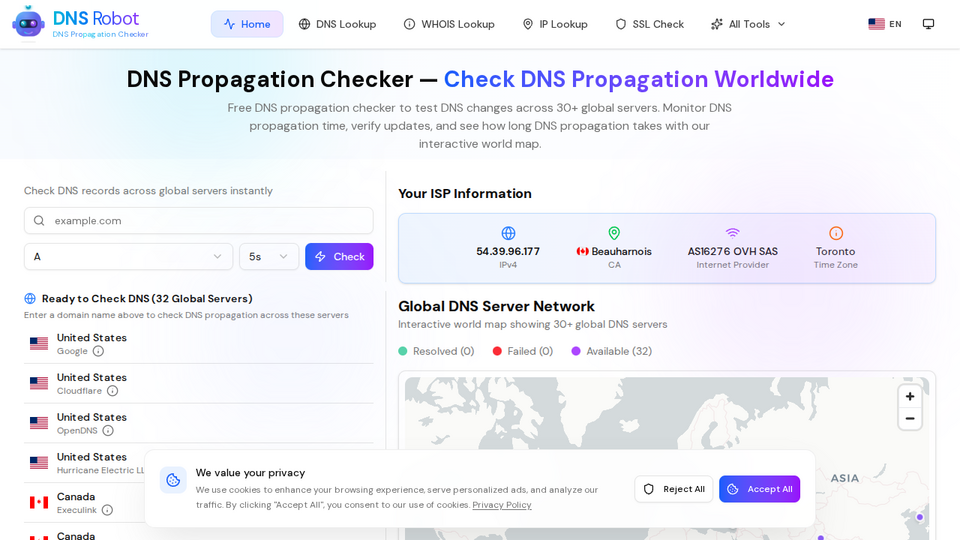Viewport: 960px width, 540px height.
Task: Click IP address 54.39.96.177
Action: pyautogui.click(x=508, y=252)
